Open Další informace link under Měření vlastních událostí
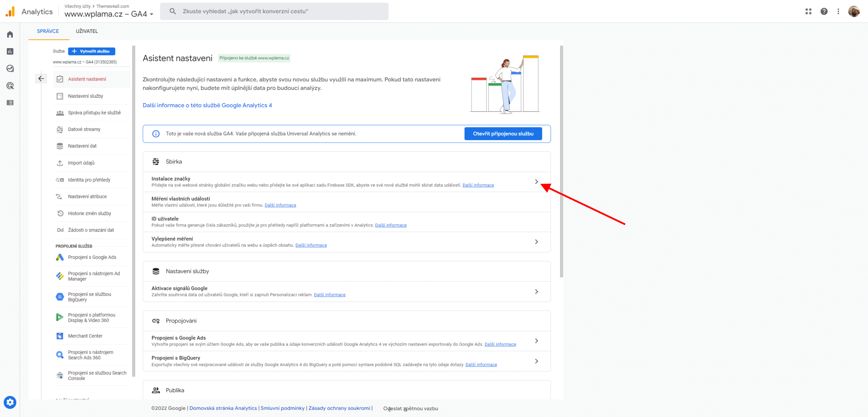The width and height of the screenshot is (868, 417). point(280,205)
